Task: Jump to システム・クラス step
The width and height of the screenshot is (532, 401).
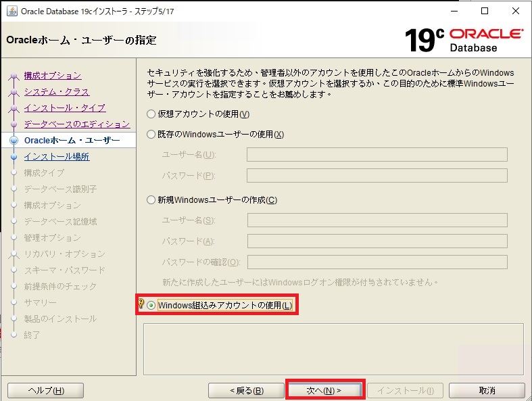Action: point(57,92)
